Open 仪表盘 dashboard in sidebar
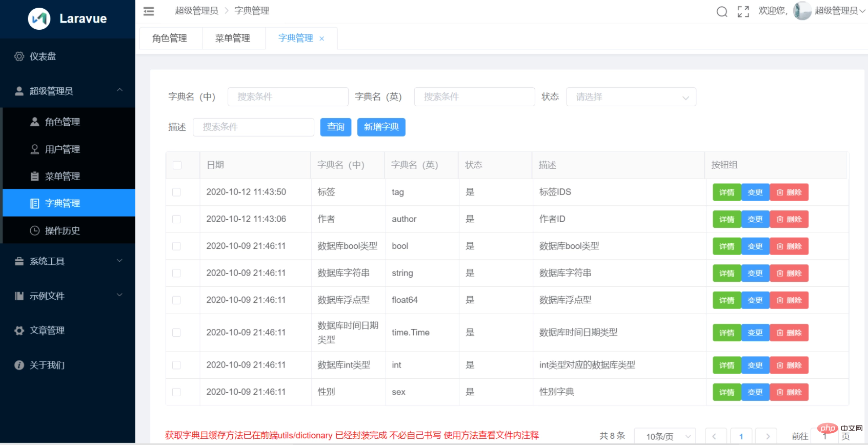868x445 pixels. [x=43, y=56]
